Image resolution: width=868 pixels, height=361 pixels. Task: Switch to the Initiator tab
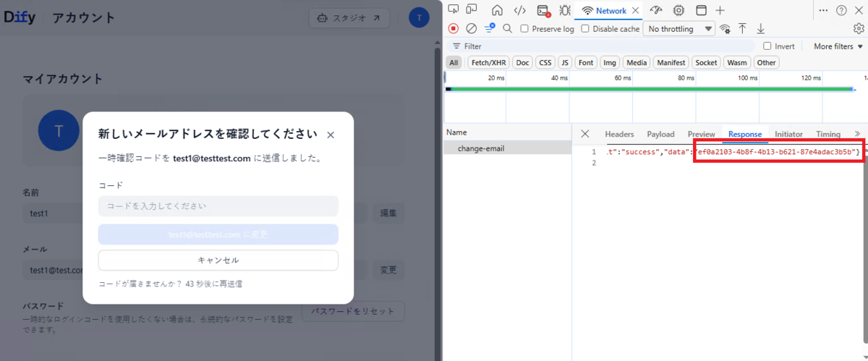click(x=788, y=134)
